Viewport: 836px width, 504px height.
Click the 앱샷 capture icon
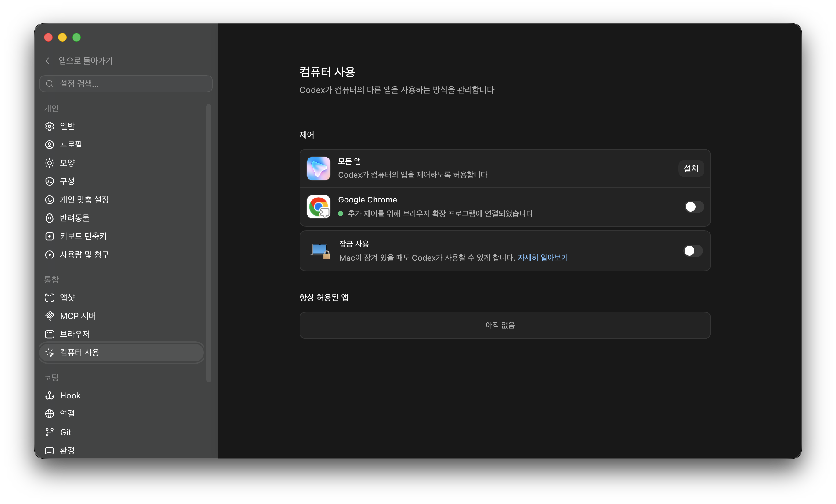pos(50,298)
